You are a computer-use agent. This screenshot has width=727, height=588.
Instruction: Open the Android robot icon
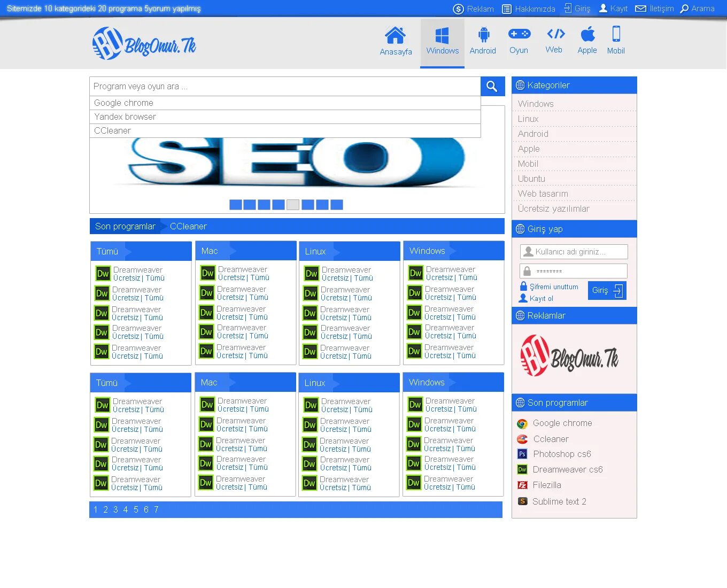click(x=484, y=35)
